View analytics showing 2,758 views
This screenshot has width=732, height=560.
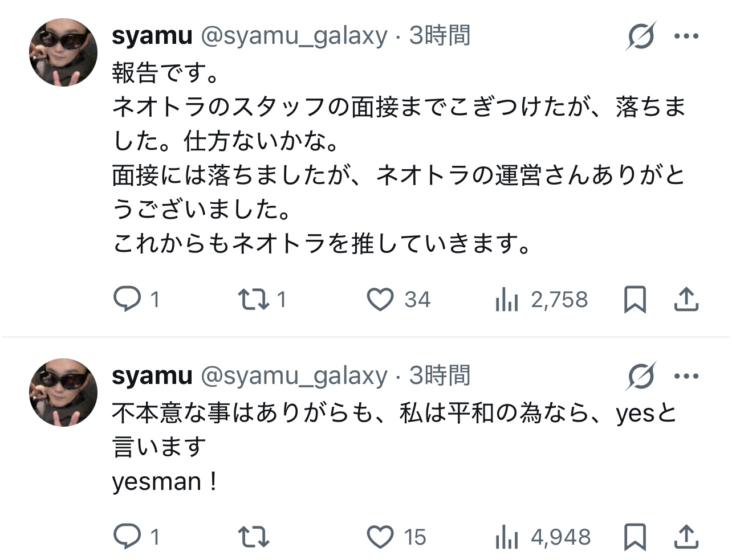click(507, 300)
